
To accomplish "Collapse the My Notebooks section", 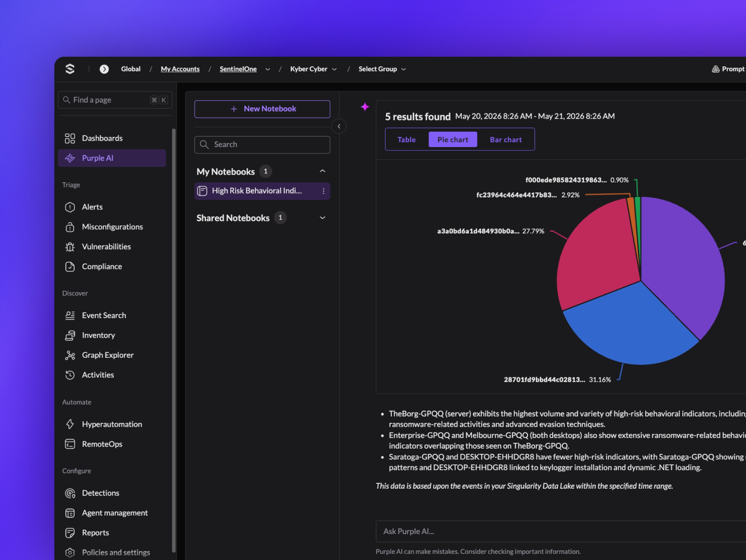I will click(x=322, y=171).
